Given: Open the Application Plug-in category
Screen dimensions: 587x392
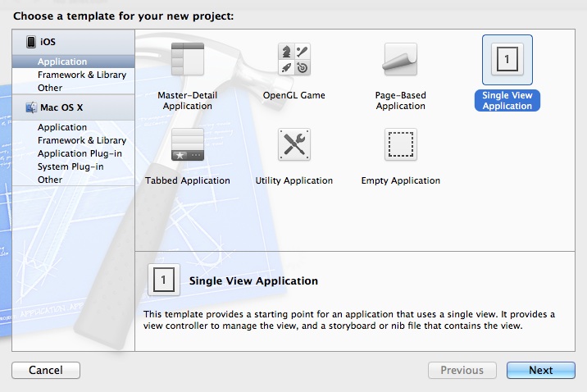Looking at the screenshot, I should (74, 153).
